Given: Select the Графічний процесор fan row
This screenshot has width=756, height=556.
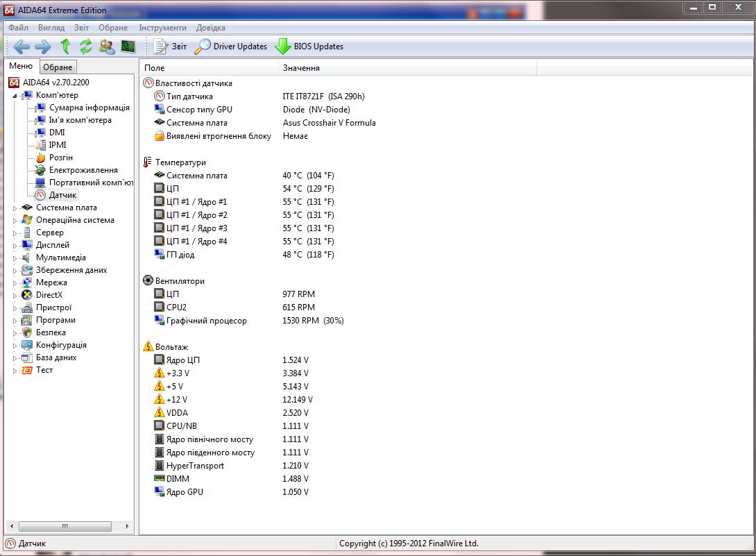Looking at the screenshot, I should [249, 321].
